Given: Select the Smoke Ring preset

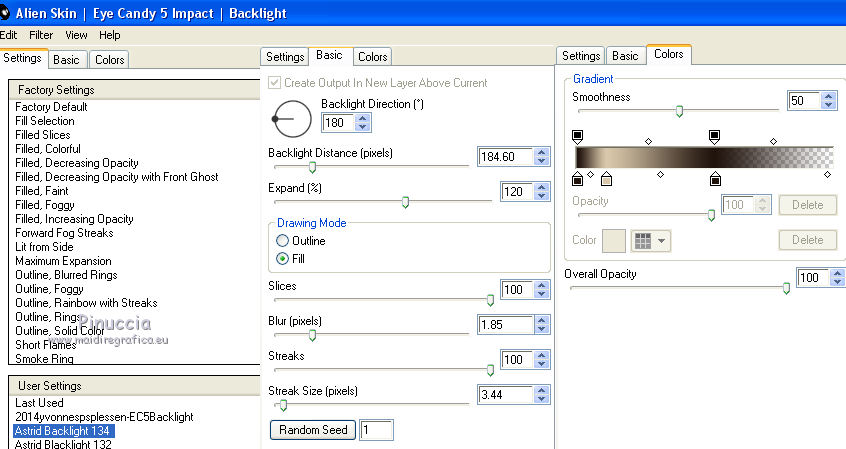Looking at the screenshot, I should [44, 359].
